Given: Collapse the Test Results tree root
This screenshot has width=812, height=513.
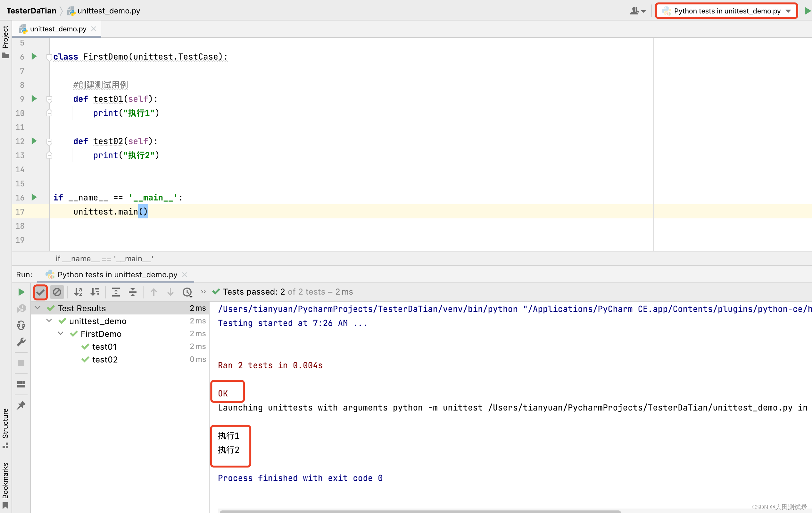Looking at the screenshot, I should 38,308.
